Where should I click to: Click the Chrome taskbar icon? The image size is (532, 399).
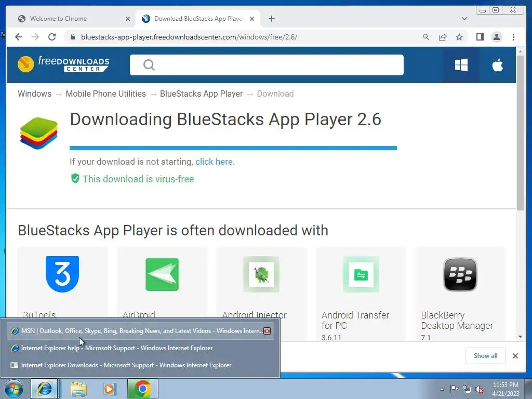(x=142, y=389)
